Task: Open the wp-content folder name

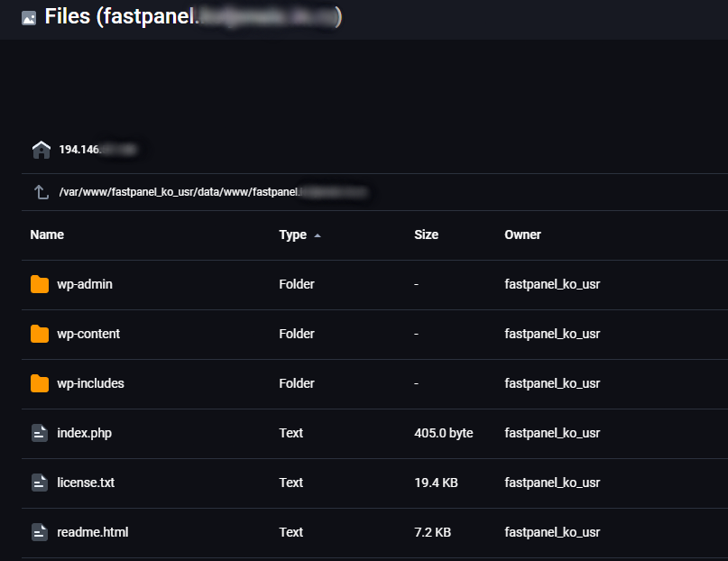Action: click(x=88, y=334)
